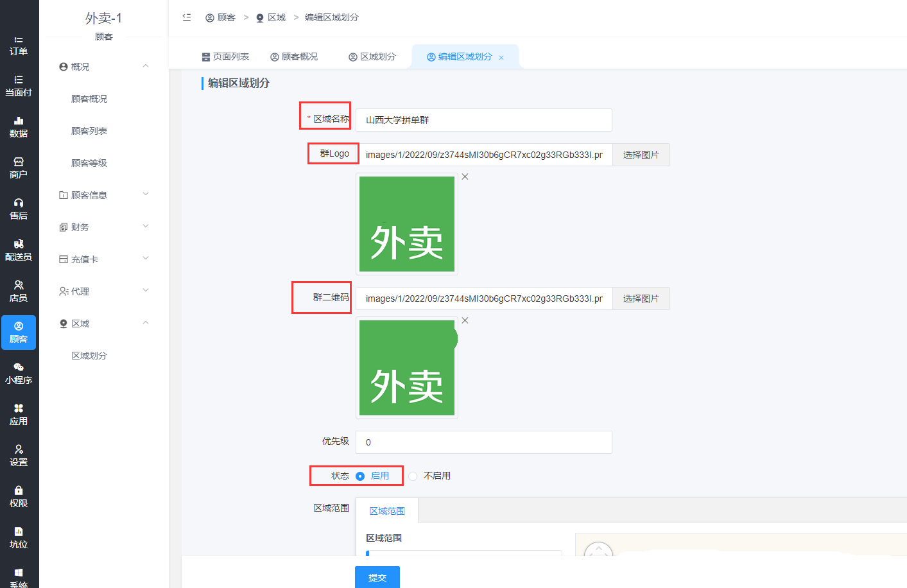The image size is (907, 588).
Task: Open 当面付 in the left sidebar
Action: 19,86
